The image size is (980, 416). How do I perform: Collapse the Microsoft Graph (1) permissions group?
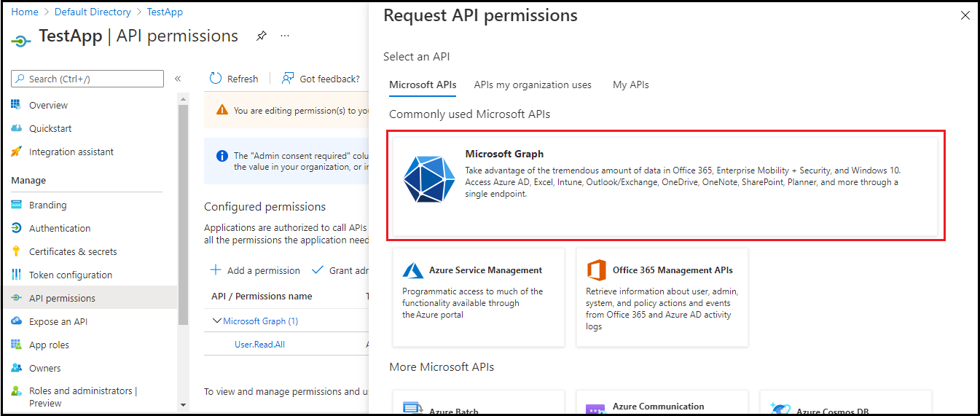point(216,321)
